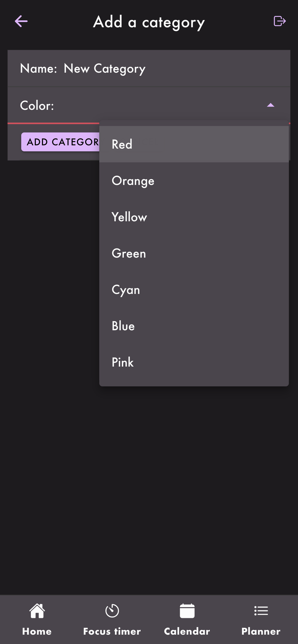Open Planner tab label

coord(261,631)
